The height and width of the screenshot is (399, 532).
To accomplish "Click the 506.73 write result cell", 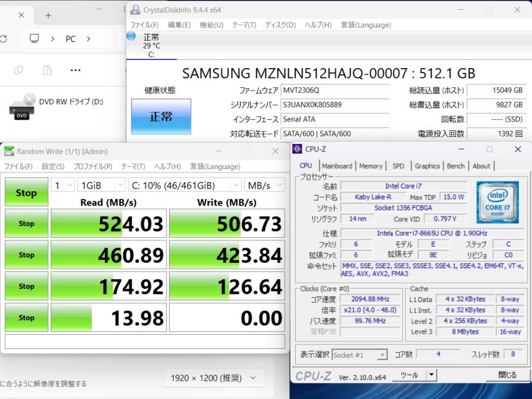I will click(x=227, y=223).
